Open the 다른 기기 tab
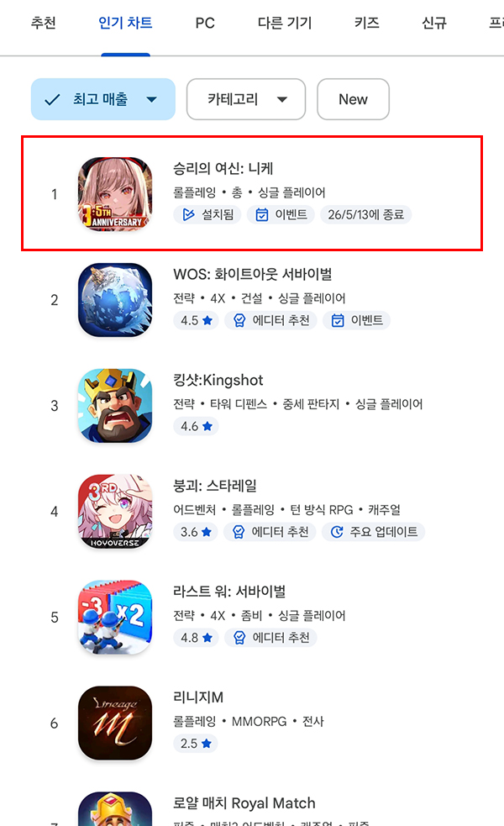The image size is (504, 826). [x=285, y=24]
